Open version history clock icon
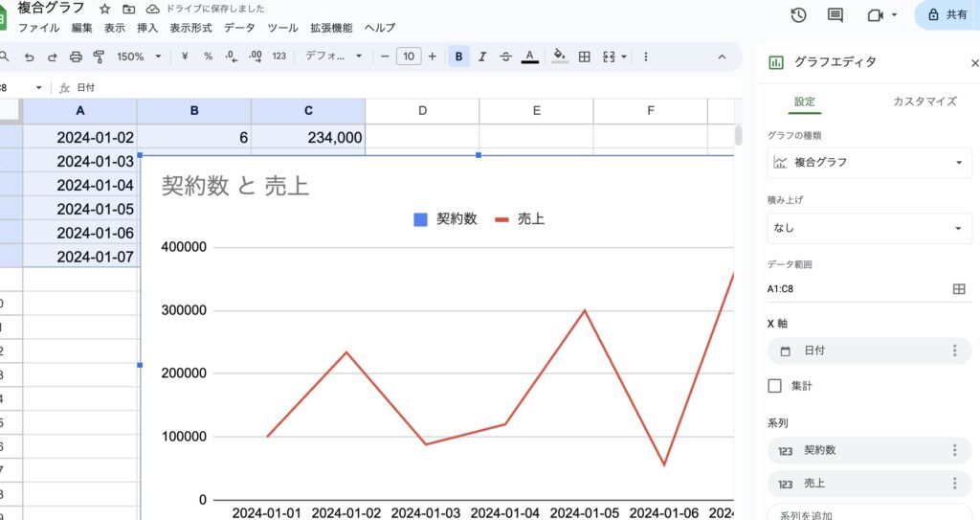980x520 pixels. (798, 15)
